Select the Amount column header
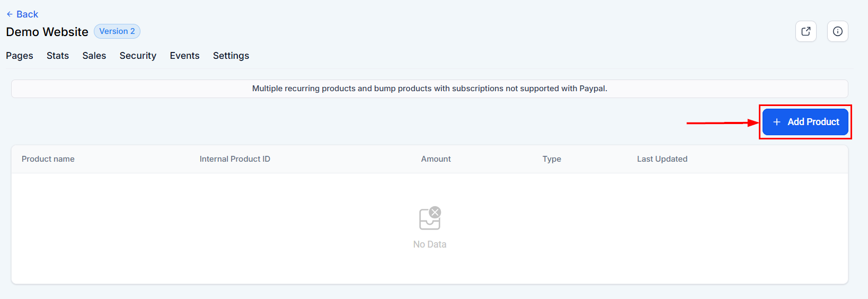Viewport: 868px width, 299px height. click(x=436, y=159)
